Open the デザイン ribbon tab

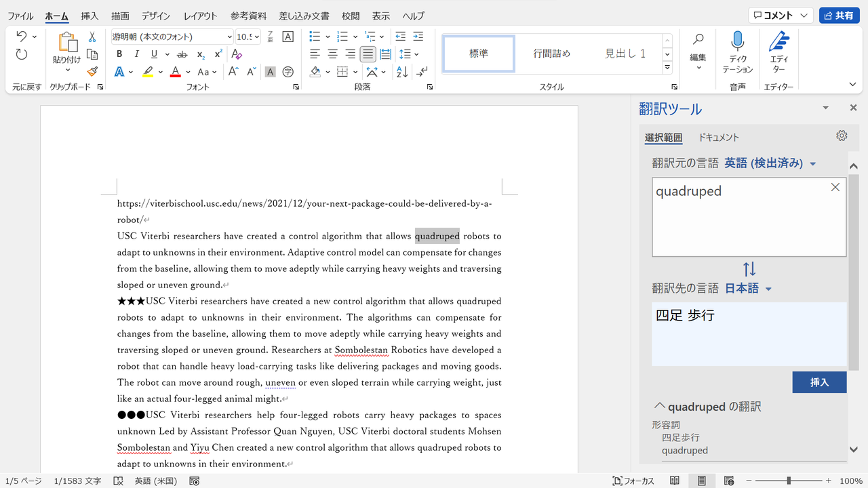(156, 16)
